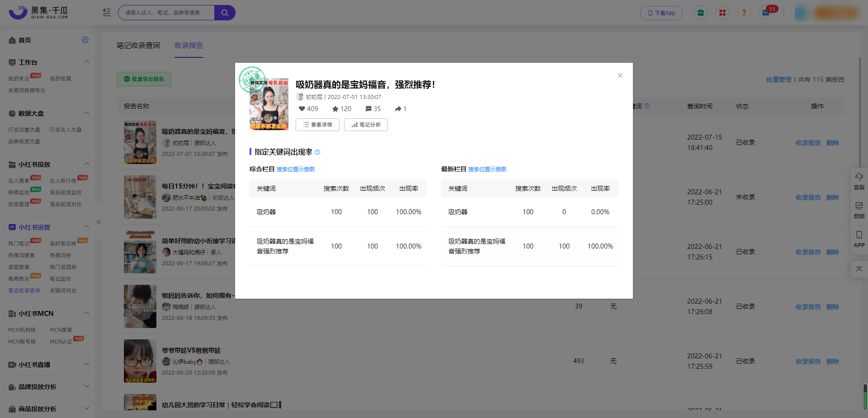Expand the 小红书直播 sidebar section

pyautogui.click(x=87, y=364)
